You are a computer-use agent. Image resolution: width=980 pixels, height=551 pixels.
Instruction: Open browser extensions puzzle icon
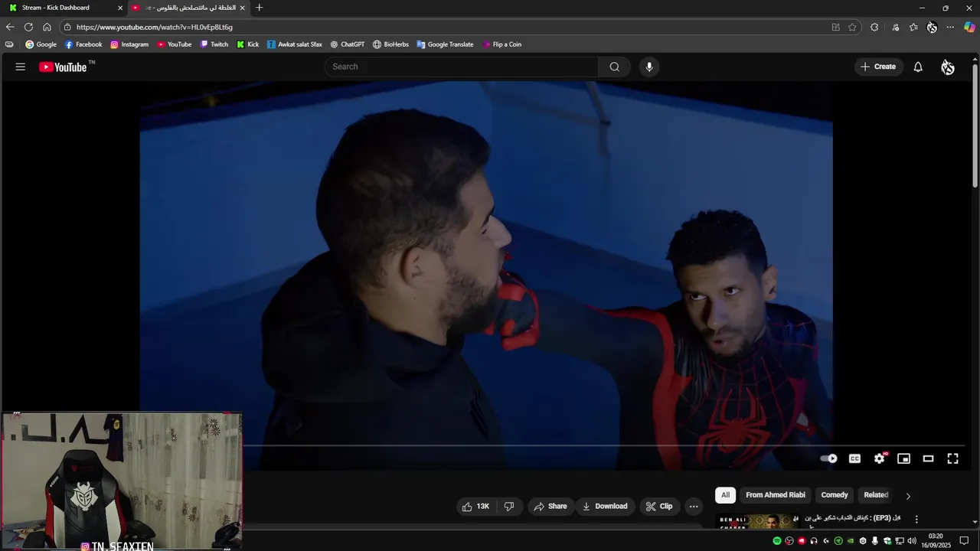pos(874,27)
